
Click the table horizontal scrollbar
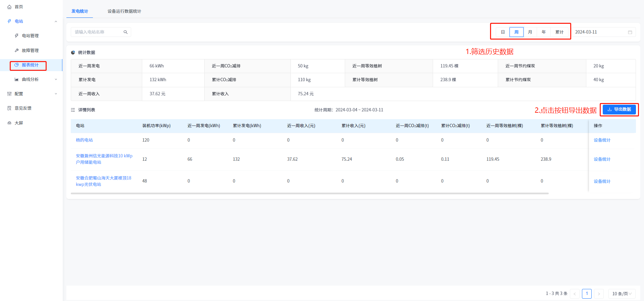309,194
